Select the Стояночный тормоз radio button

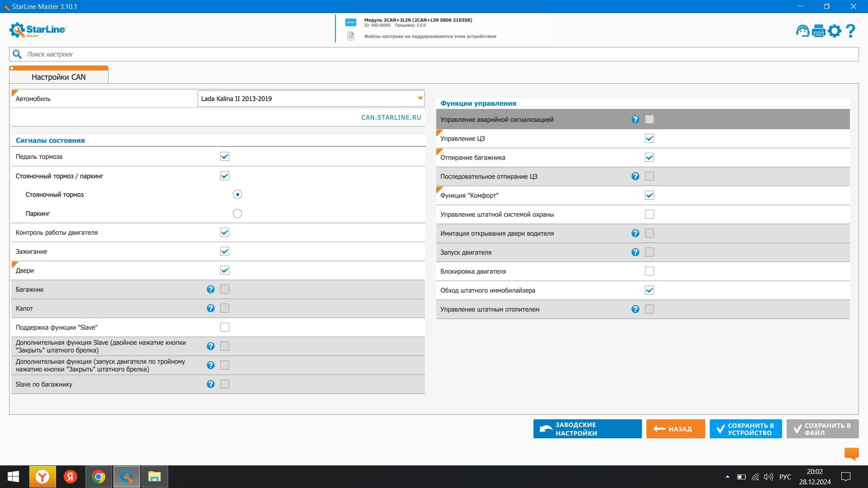tap(237, 194)
